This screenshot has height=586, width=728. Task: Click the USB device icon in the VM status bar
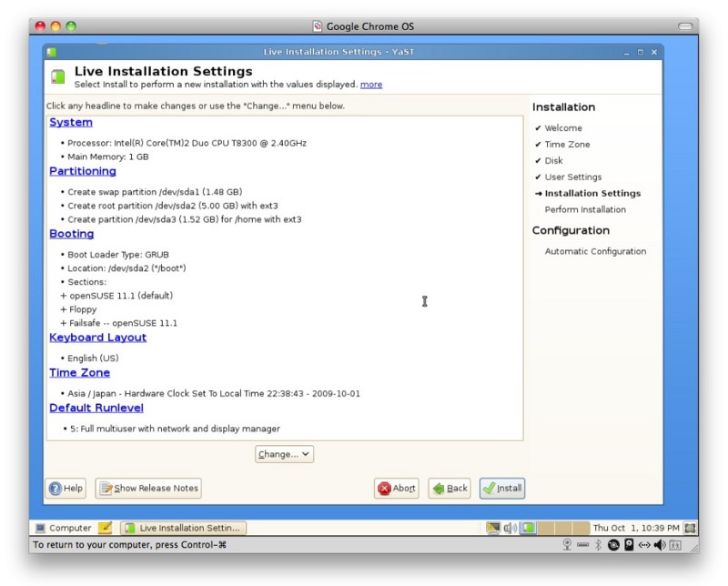point(583,545)
